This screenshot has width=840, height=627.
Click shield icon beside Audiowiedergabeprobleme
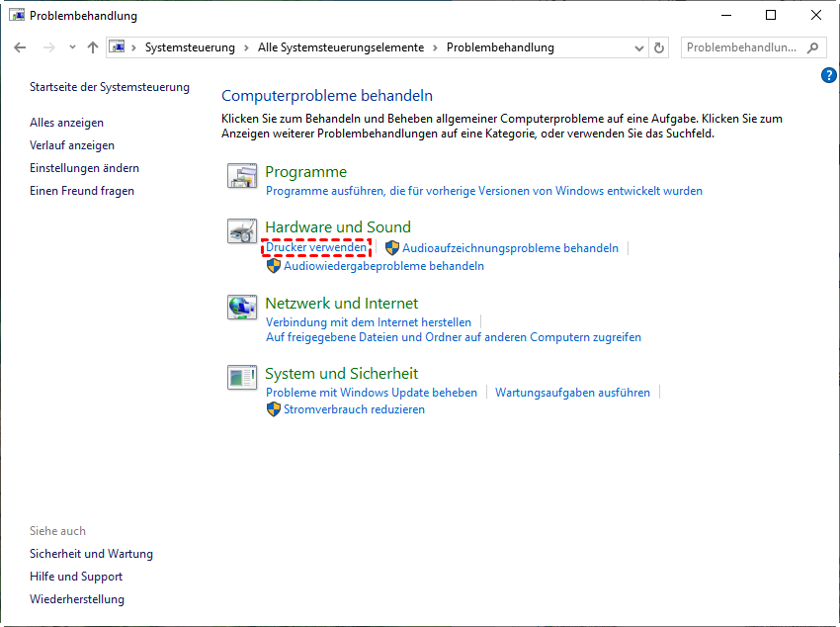pos(273,266)
